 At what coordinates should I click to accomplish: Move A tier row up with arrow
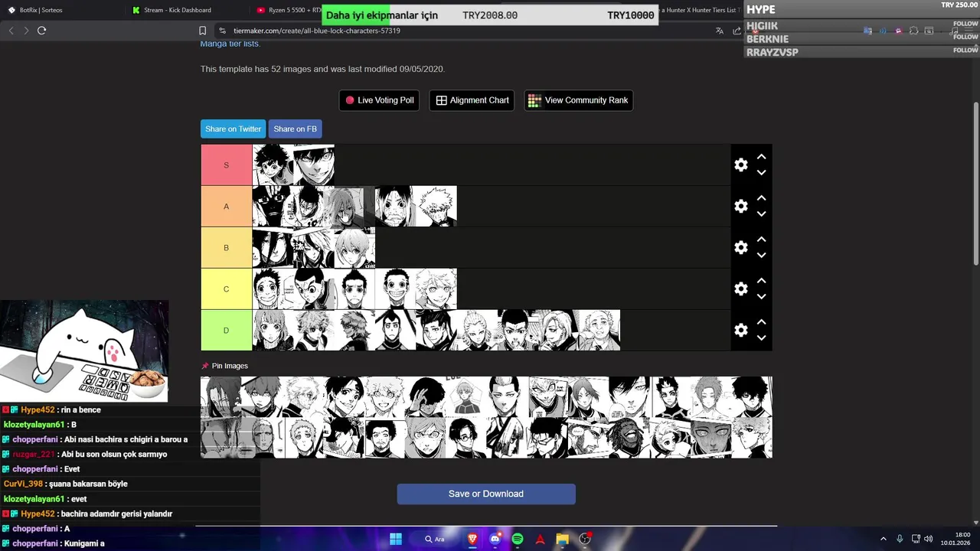pos(761,197)
